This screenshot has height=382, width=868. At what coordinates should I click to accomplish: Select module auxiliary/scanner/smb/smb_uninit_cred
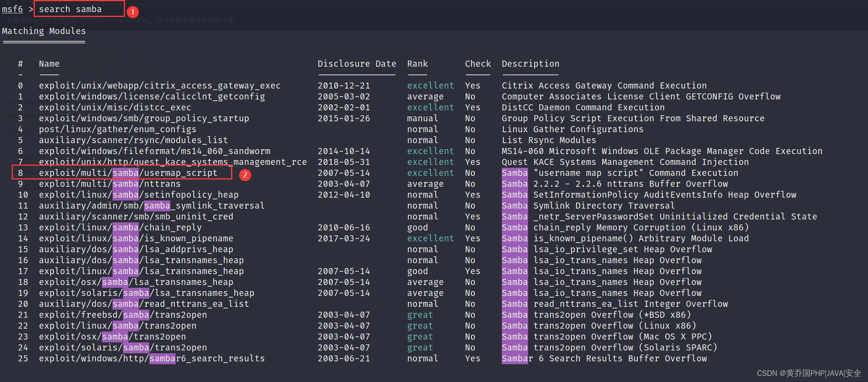pos(136,217)
